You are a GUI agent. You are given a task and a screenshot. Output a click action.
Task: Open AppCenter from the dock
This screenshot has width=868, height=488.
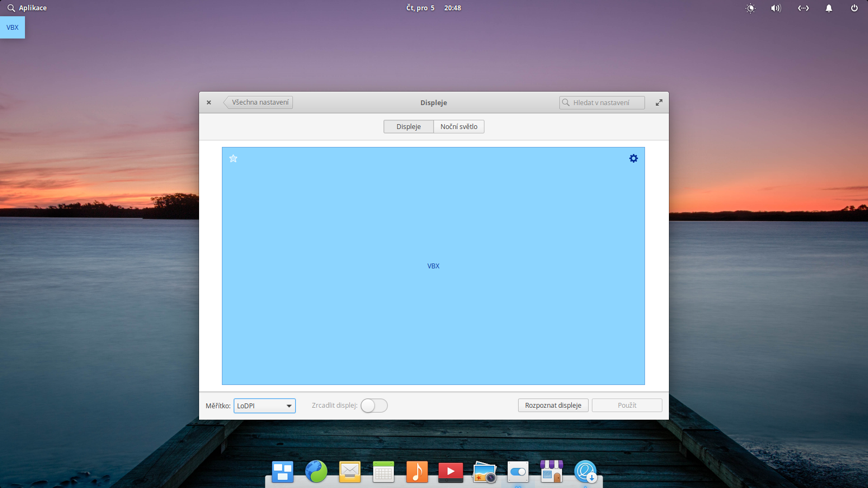(552, 472)
